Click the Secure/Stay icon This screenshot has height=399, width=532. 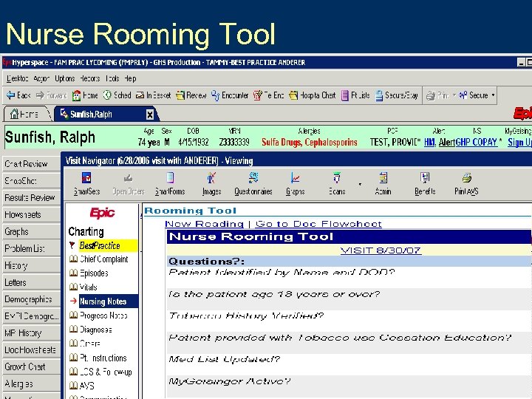(x=379, y=95)
